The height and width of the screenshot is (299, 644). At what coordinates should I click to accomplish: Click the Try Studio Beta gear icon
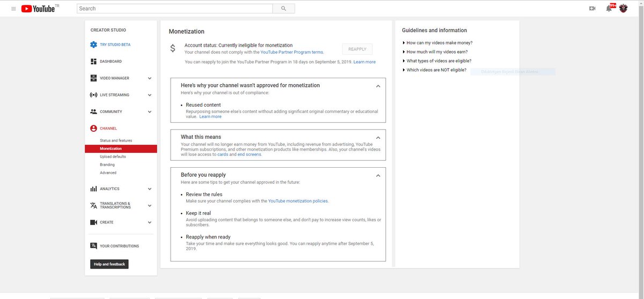[x=93, y=44]
